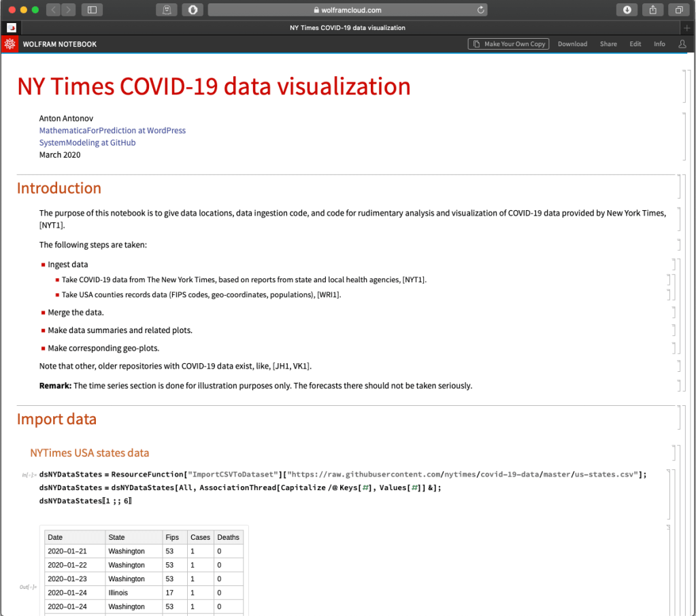
Task: Click the Wolfram red spikey logo
Action: (10, 44)
